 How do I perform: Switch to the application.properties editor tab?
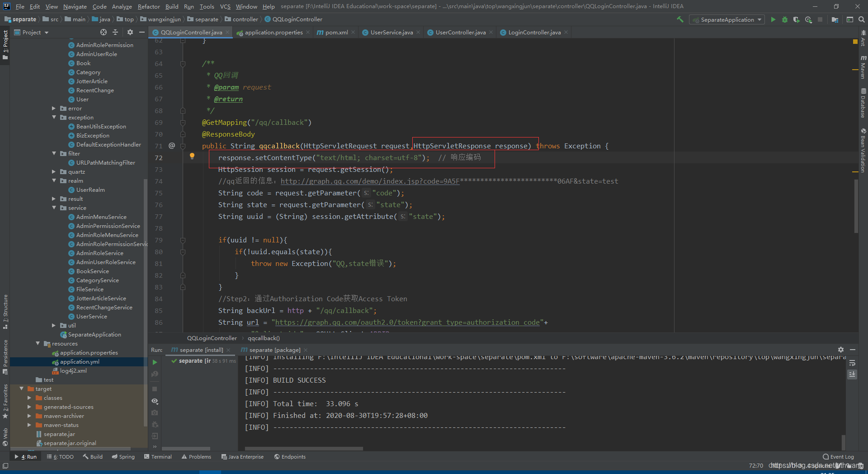[273, 32]
